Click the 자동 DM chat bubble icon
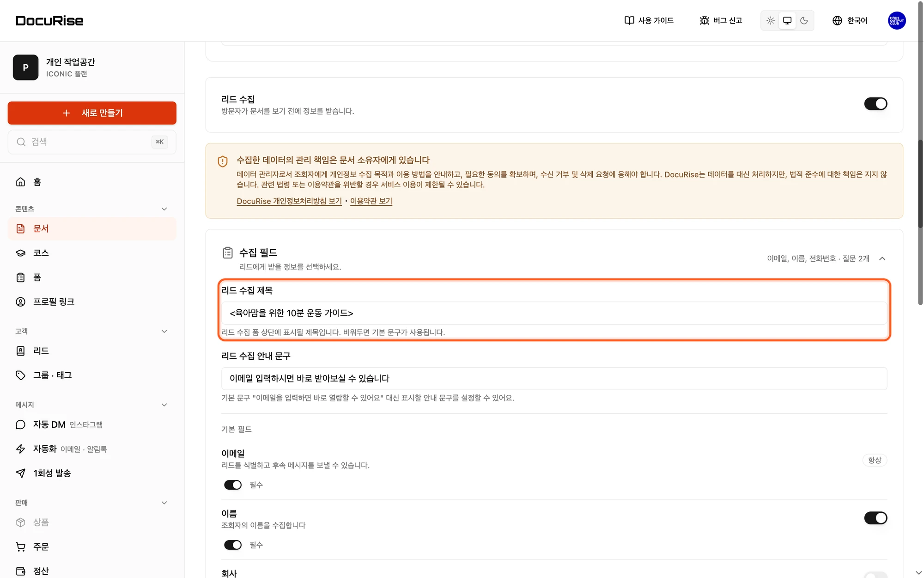This screenshot has width=924, height=578. 20,424
